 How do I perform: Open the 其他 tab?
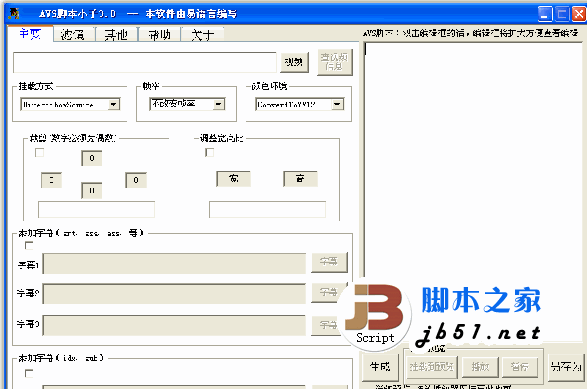pyautogui.click(x=116, y=35)
